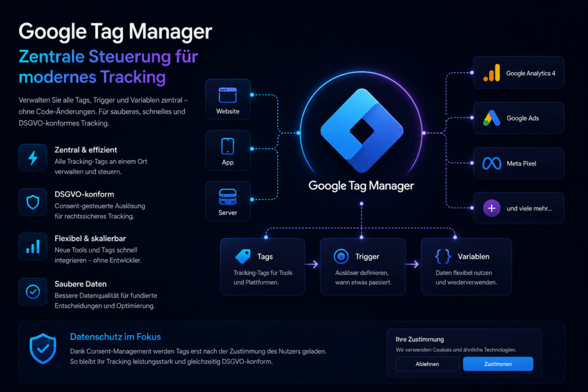Click the Tags card heading
Viewport: 588px width, 392px height.
265,257
